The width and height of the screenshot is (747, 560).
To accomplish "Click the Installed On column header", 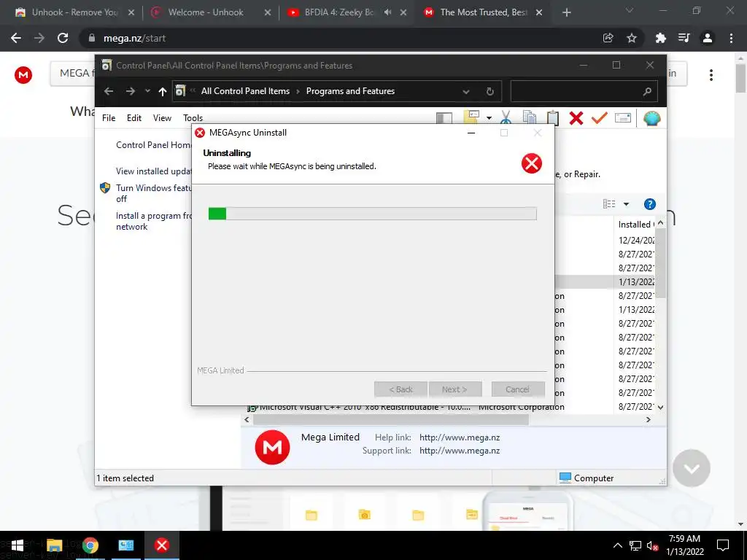I will click(x=635, y=225).
